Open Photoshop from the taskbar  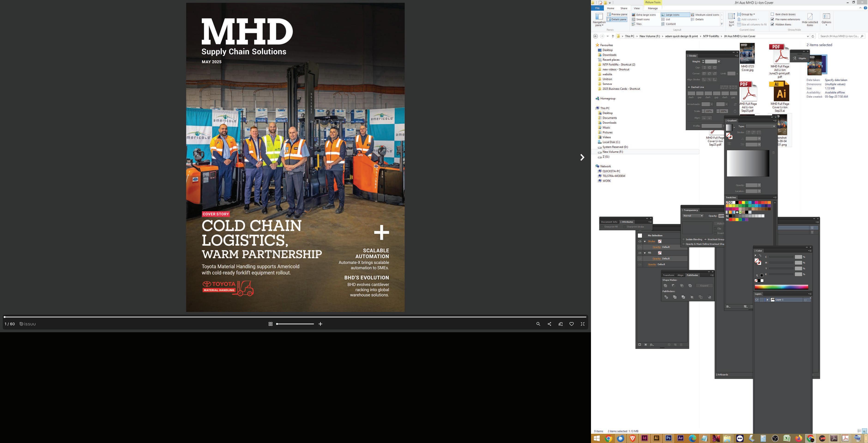[x=668, y=438]
